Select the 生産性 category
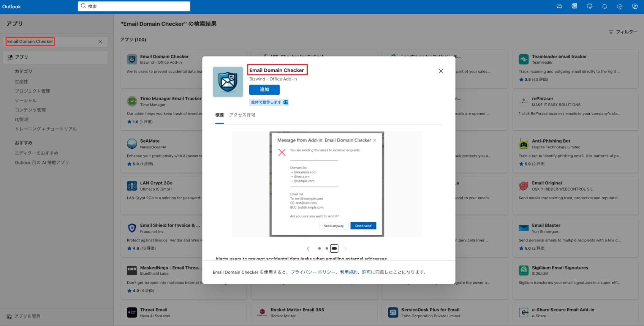The image size is (644, 326). click(21, 82)
